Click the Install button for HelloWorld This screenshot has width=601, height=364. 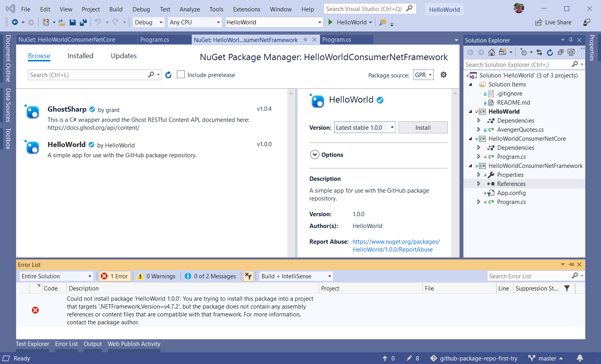click(423, 127)
